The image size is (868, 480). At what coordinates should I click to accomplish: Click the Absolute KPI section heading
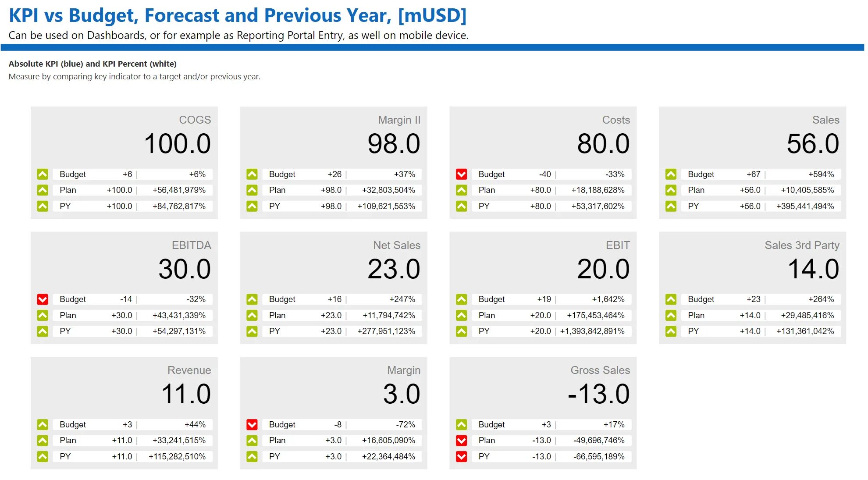92,64
